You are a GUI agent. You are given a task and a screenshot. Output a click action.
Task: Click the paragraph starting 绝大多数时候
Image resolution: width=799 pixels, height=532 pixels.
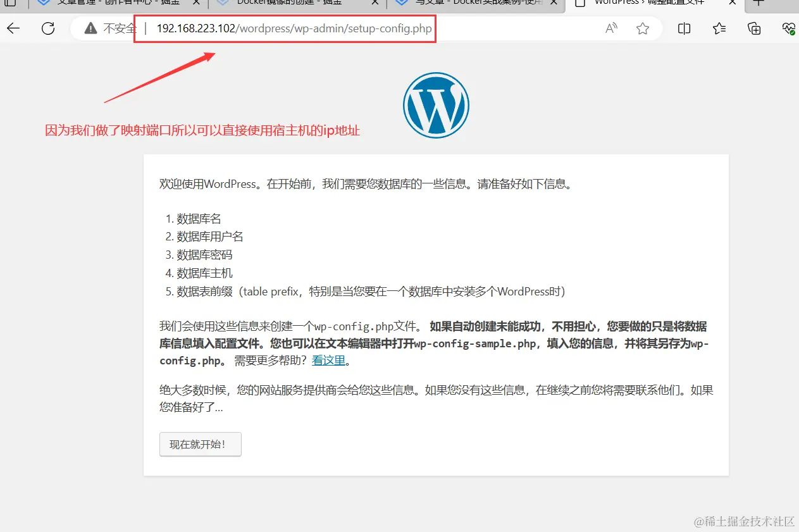(x=437, y=399)
